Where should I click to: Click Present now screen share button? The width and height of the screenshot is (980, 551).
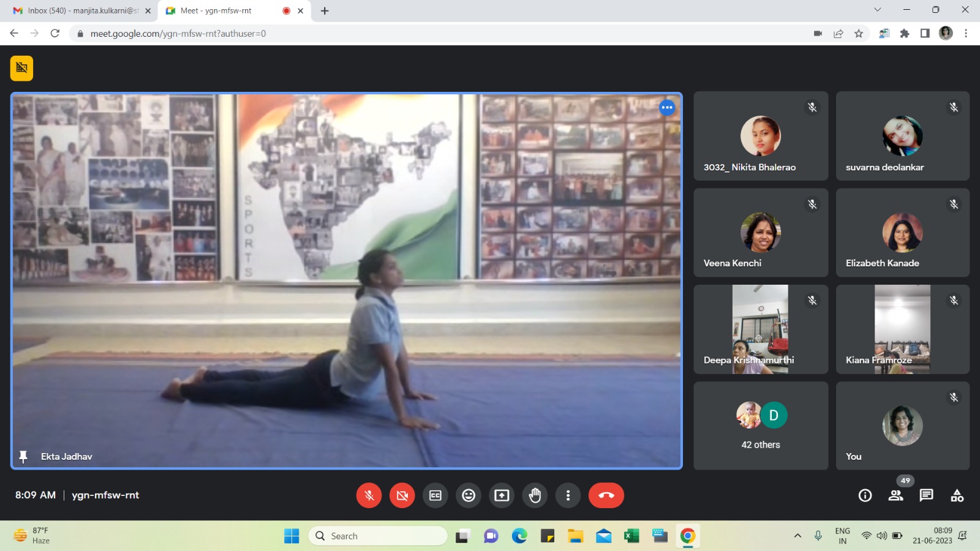[x=502, y=495]
